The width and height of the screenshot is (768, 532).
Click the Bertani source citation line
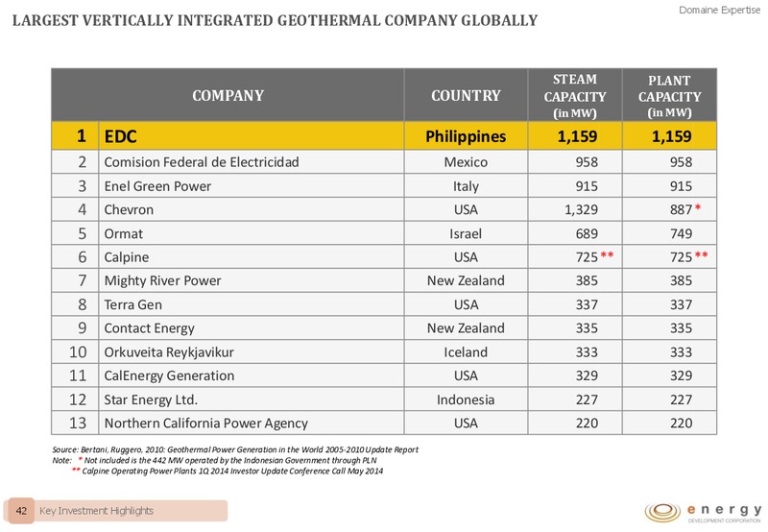tap(235, 449)
